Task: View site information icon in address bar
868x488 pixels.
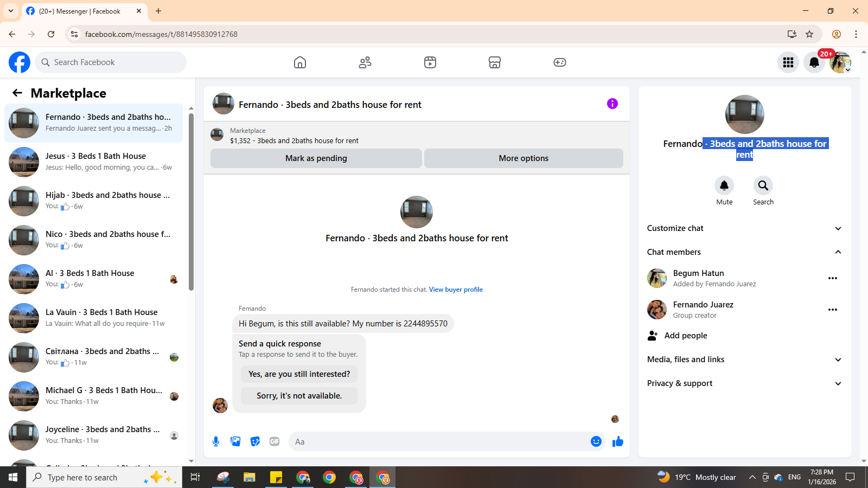Action: click(74, 34)
